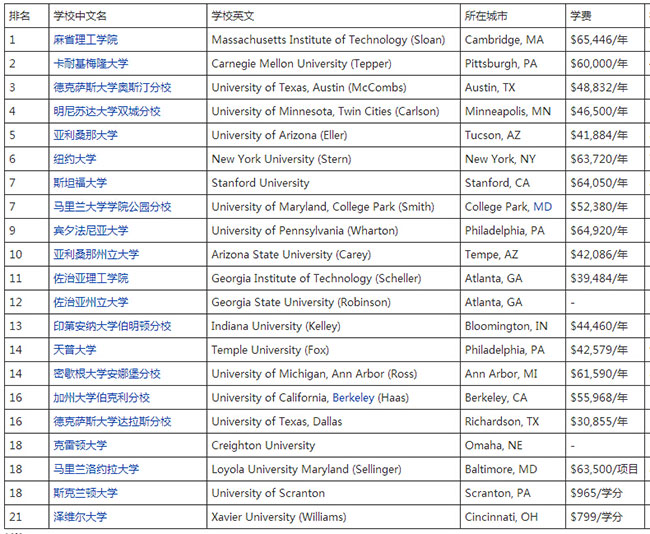Screen dimensions: 650x534
Task: Click the 学费 column header
Action: point(581,17)
